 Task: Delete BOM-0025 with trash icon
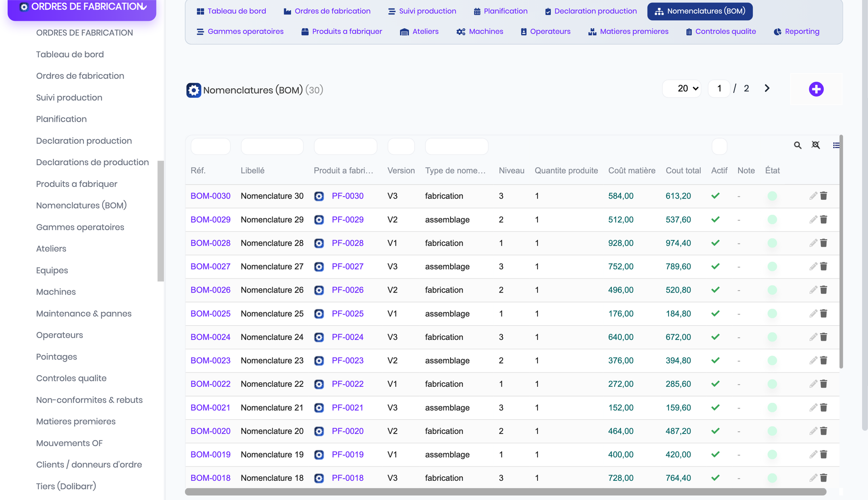pos(824,314)
